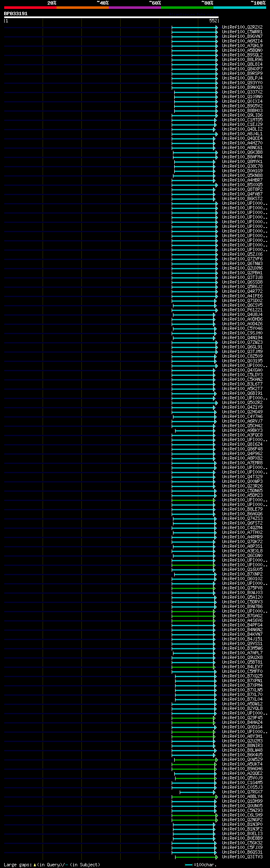The width and height of the screenshot is (270, 868).
Task: Select hit label UniRef100_A4IFE6
Action: click(x=242, y=296)
